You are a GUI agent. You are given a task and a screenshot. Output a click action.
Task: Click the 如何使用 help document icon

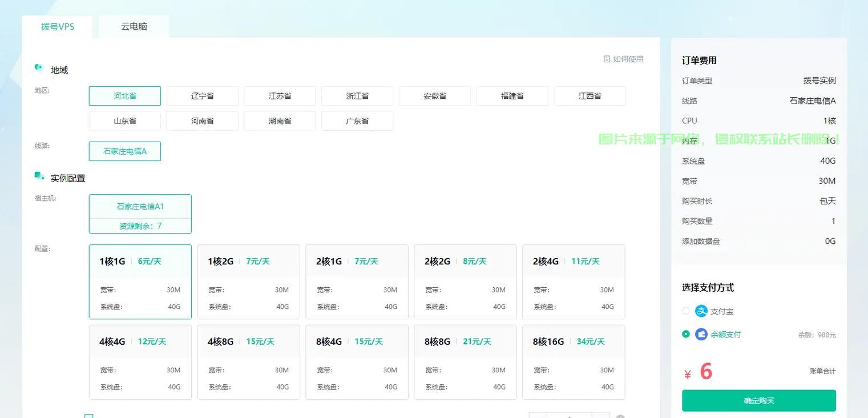(x=607, y=59)
